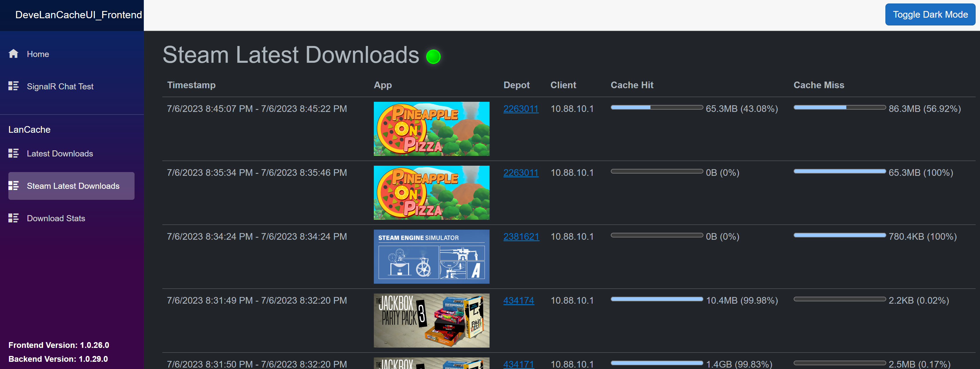This screenshot has height=369, width=980.
Task: Open Download Stats page
Action: [56, 218]
